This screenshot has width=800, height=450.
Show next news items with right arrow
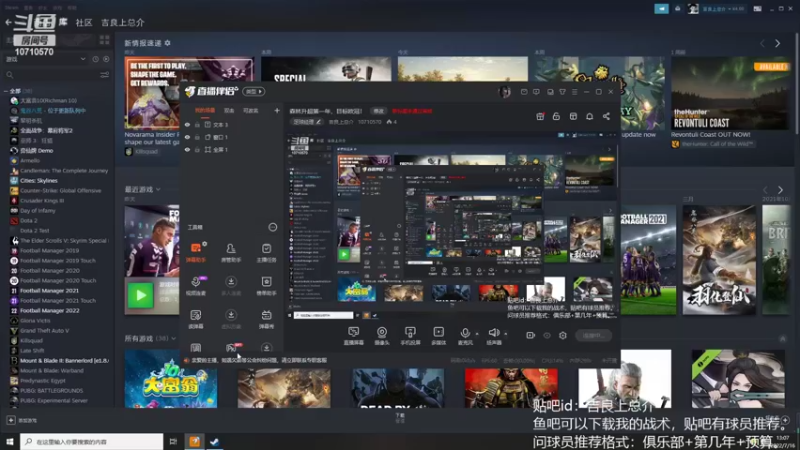pyautogui.click(x=778, y=44)
